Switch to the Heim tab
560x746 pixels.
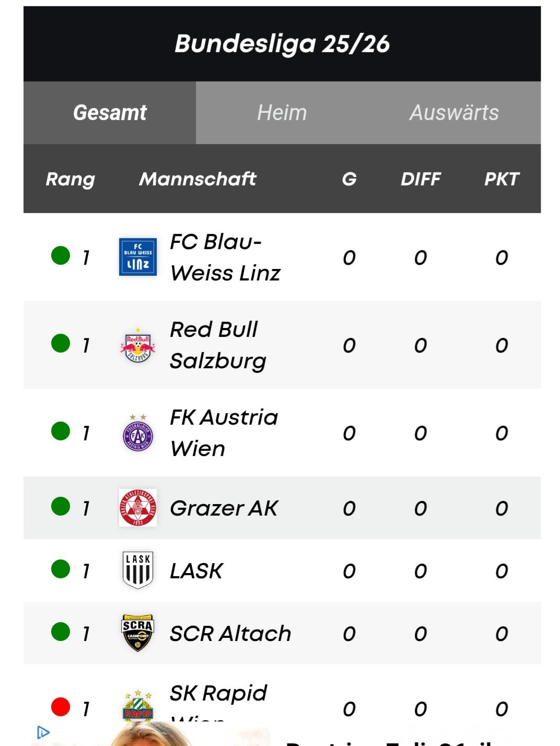tap(282, 113)
